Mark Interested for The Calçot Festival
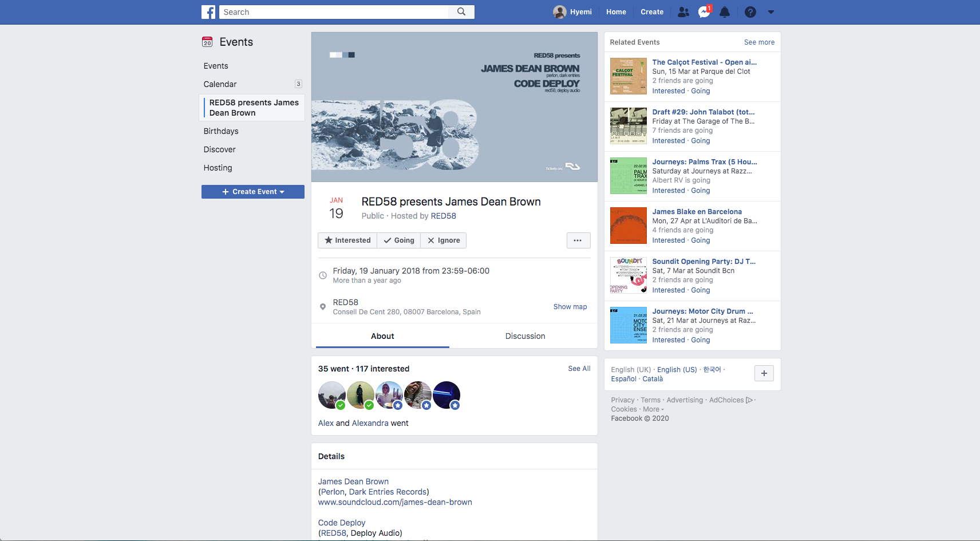This screenshot has height=541, width=980. click(x=669, y=91)
